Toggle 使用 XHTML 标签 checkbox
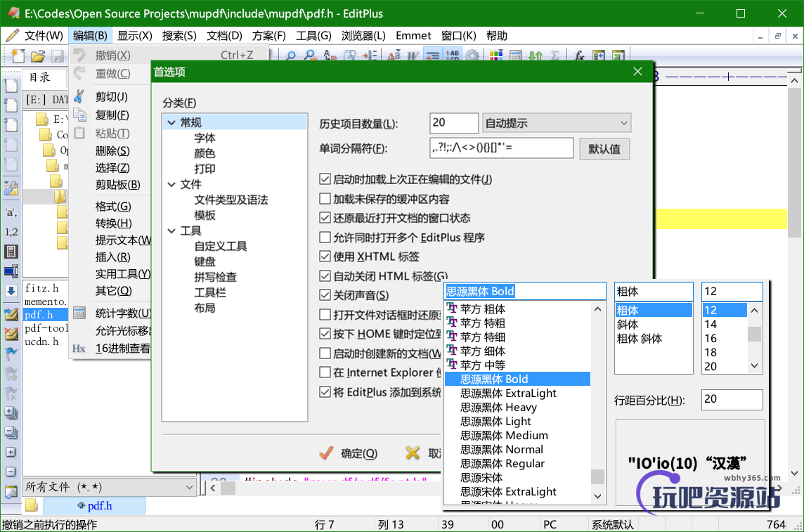This screenshot has height=532, width=804. pos(325,257)
